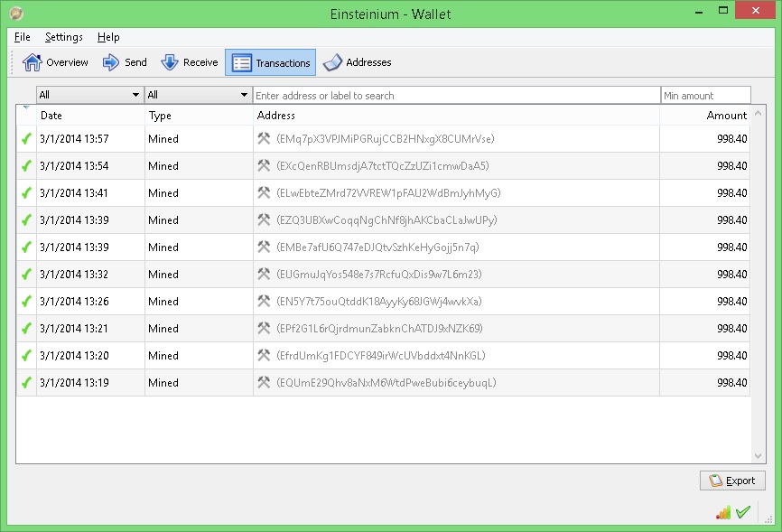Select address EQUmE29Qhv8aNxM6WtdPweBubi6ceybuqL
This screenshot has width=782, height=532.
pos(386,383)
